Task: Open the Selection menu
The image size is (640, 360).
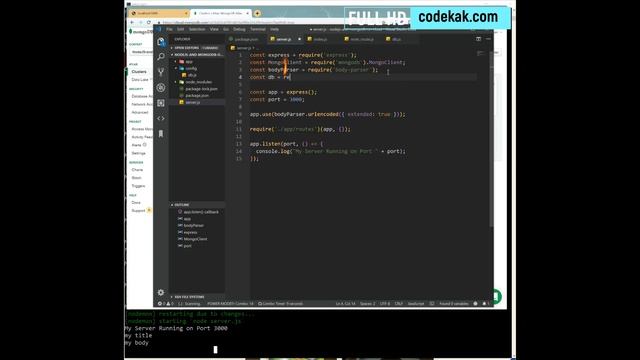Action: 197,29
